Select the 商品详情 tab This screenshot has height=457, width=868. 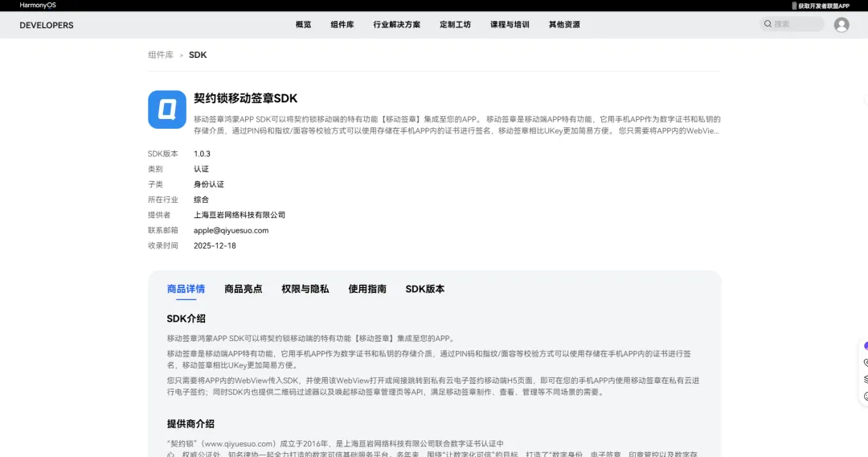[186, 289]
